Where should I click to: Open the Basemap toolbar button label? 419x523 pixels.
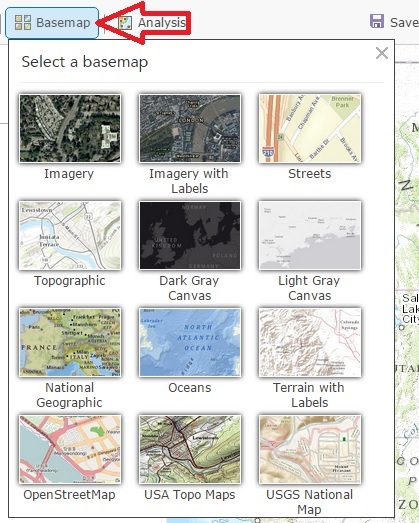[x=63, y=23]
